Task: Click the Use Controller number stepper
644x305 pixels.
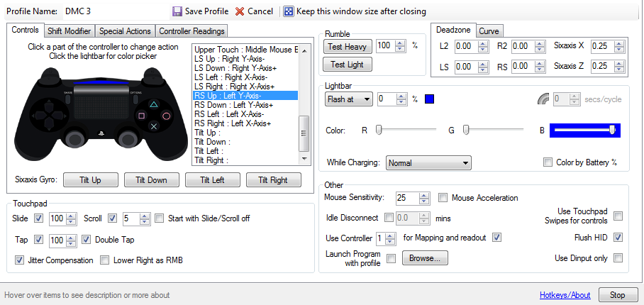Action: [x=391, y=238]
